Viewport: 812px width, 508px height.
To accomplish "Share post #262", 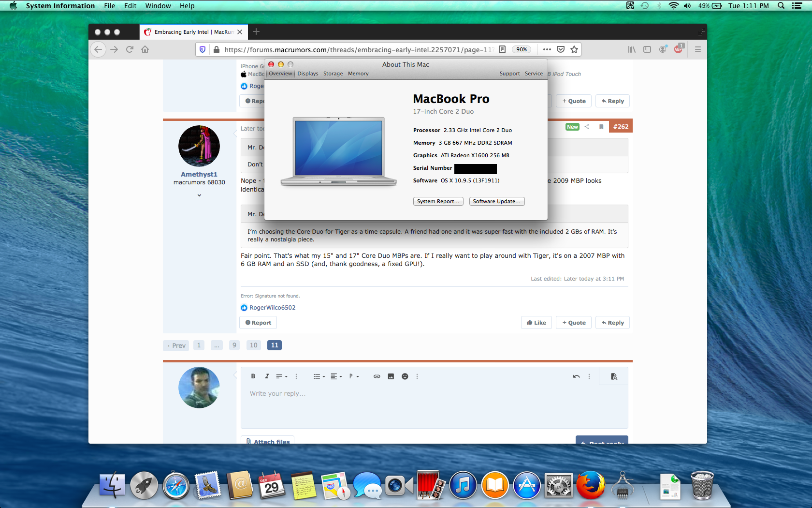I will pos(587,127).
